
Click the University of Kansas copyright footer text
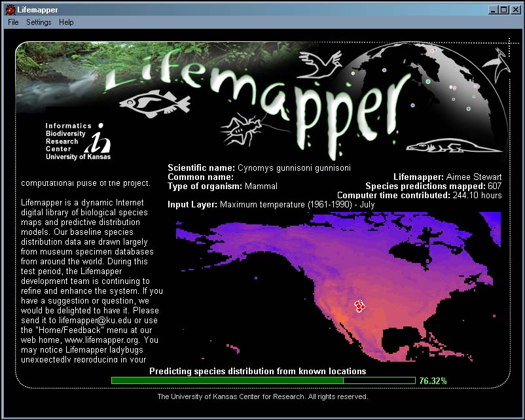pyautogui.click(x=262, y=396)
